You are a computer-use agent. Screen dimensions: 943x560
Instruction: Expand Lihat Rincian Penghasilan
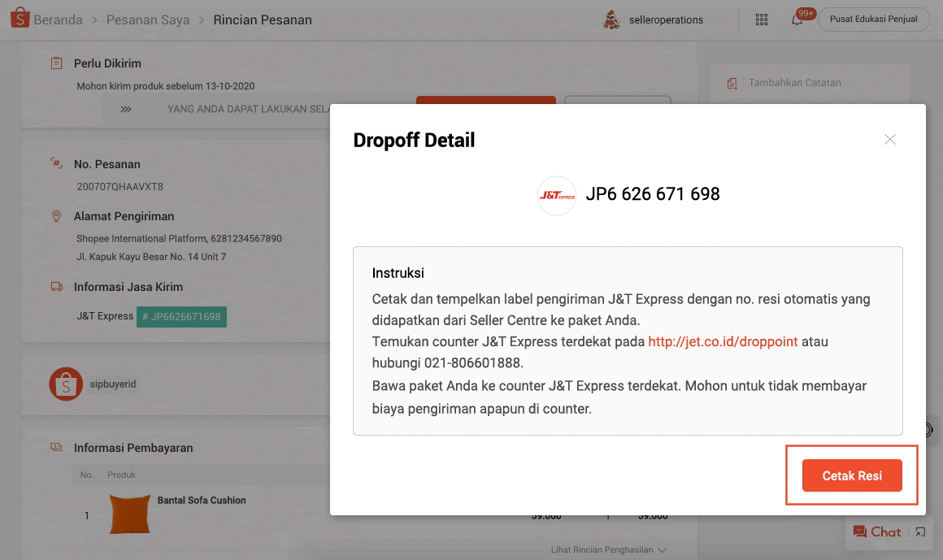609,549
